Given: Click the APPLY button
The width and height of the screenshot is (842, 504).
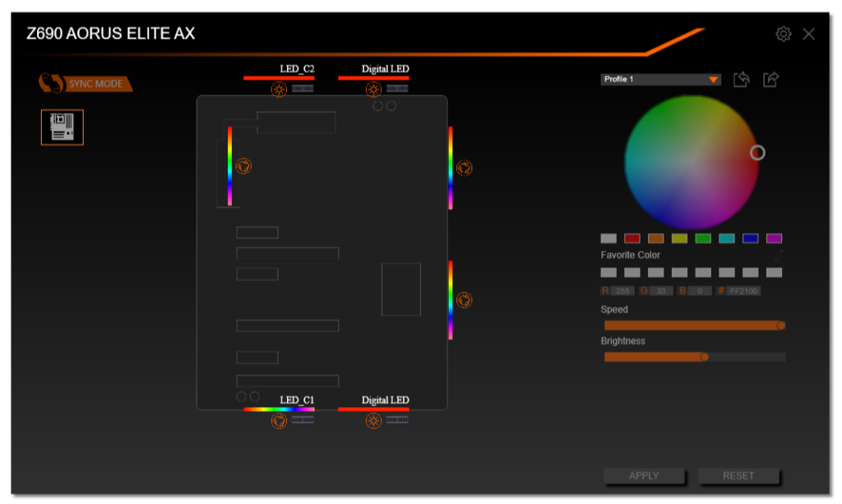Looking at the screenshot, I should click(644, 476).
